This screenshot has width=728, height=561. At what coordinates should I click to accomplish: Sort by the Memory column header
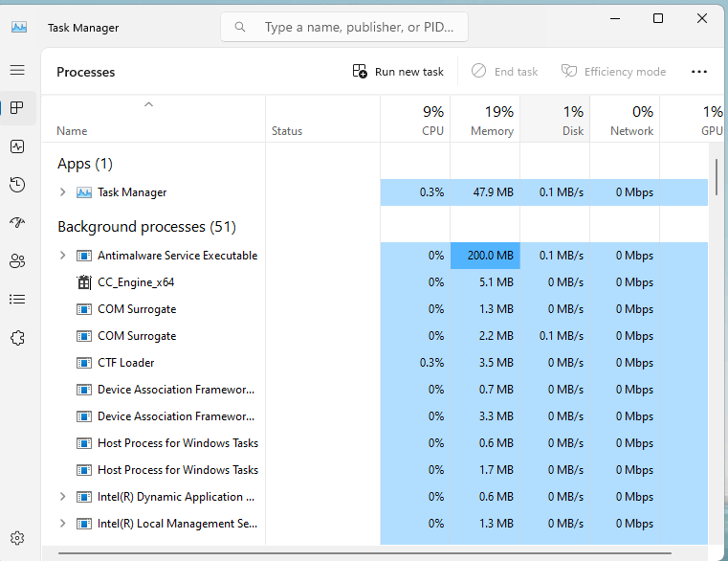[x=485, y=120]
